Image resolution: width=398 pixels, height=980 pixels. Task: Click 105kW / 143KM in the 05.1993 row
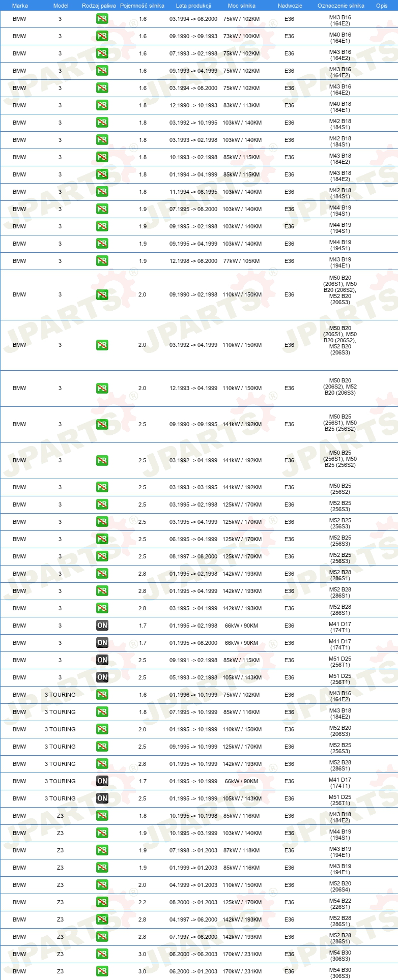click(241, 677)
